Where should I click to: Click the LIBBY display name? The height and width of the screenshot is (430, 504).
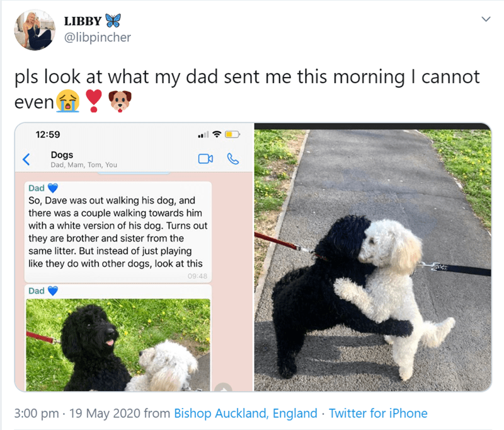pyautogui.click(x=83, y=21)
